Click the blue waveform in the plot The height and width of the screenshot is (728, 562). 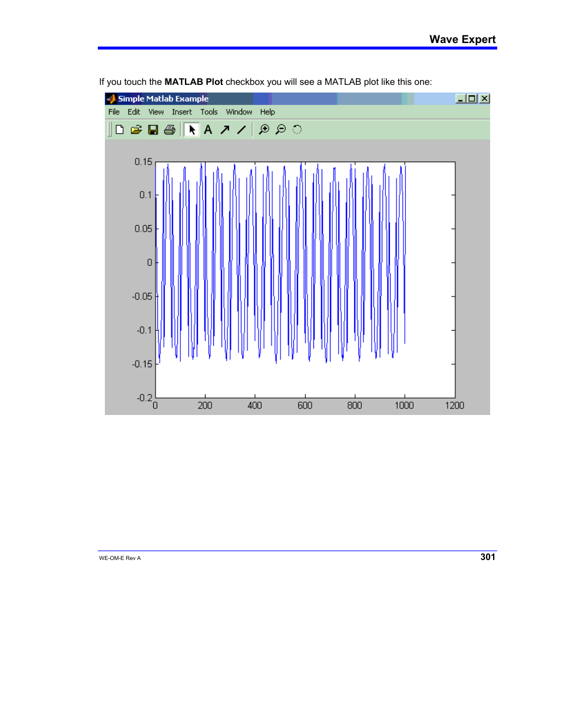coord(280,262)
